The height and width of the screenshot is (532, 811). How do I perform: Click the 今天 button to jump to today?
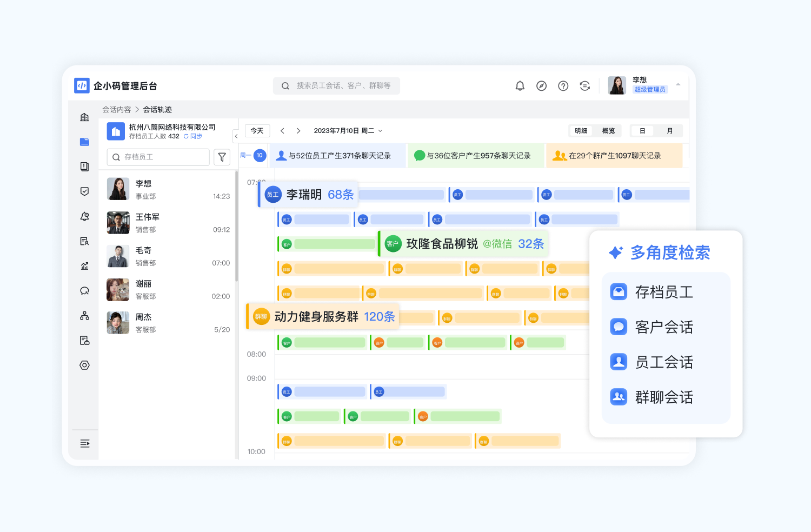pyautogui.click(x=257, y=130)
